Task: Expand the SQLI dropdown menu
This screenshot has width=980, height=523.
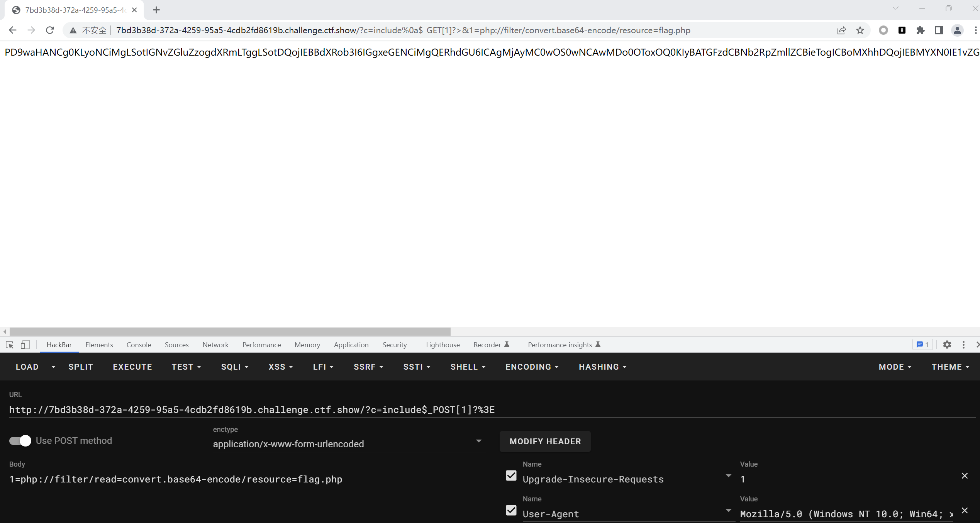Action: coord(234,367)
